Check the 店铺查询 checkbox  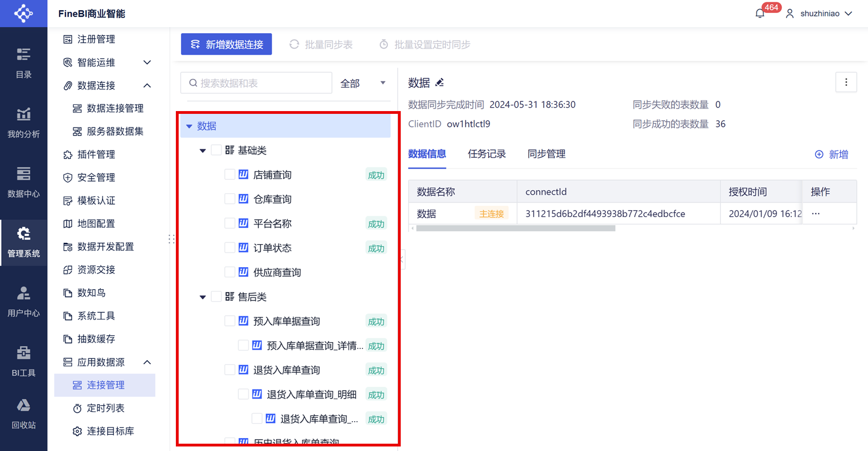coord(229,175)
